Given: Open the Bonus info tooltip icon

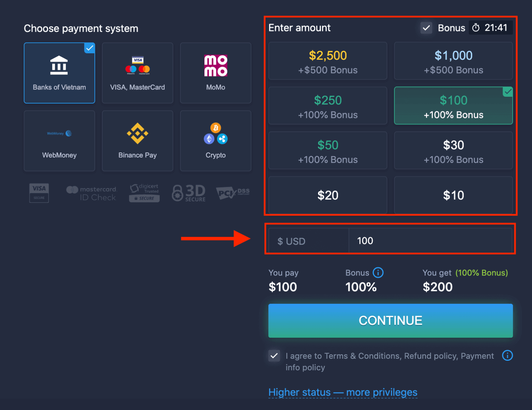Looking at the screenshot, I should coord(378,273).
